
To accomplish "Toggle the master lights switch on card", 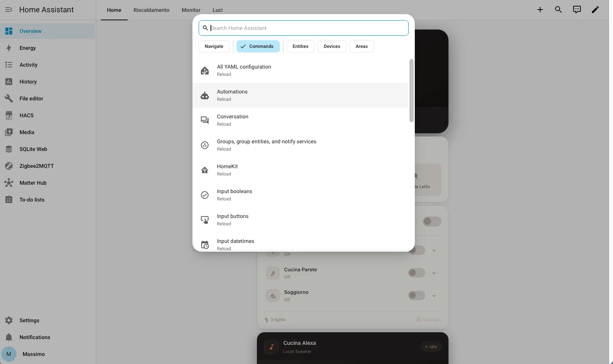I will tap(432, 221).
